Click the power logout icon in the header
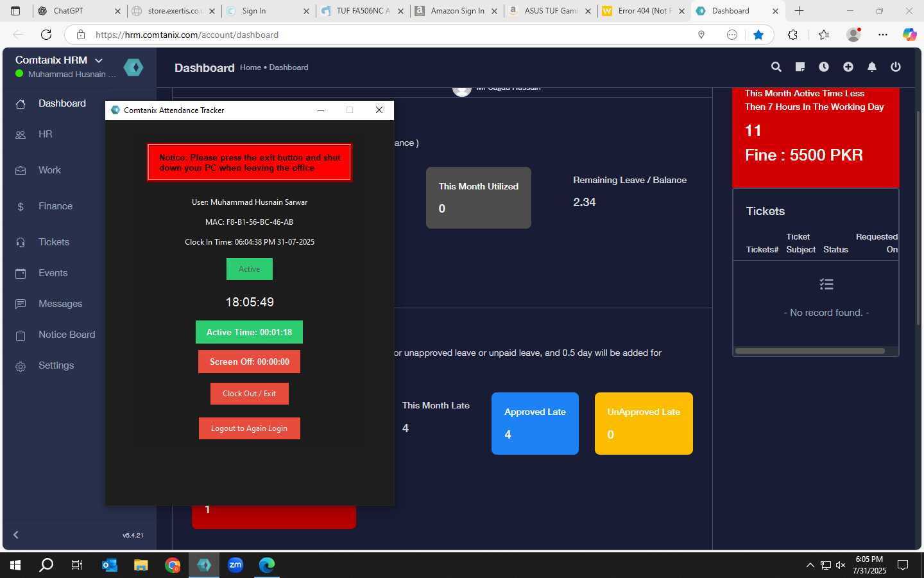Viewport: 924px width, 578px height. click(896, 67)
